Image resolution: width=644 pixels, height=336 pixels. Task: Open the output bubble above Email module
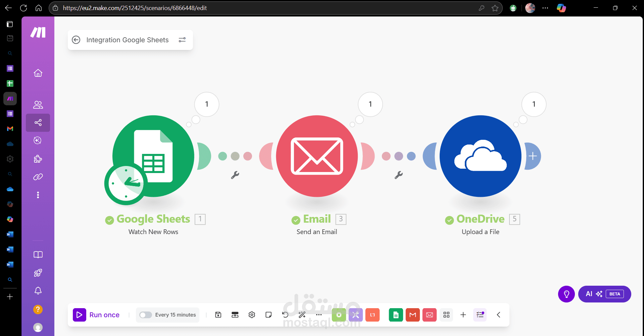(x=370, y=104)
